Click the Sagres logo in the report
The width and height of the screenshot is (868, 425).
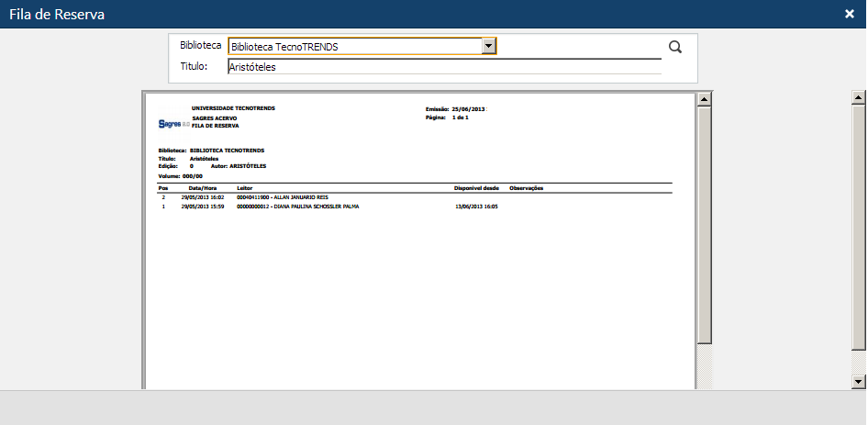[x=173, y=122]
